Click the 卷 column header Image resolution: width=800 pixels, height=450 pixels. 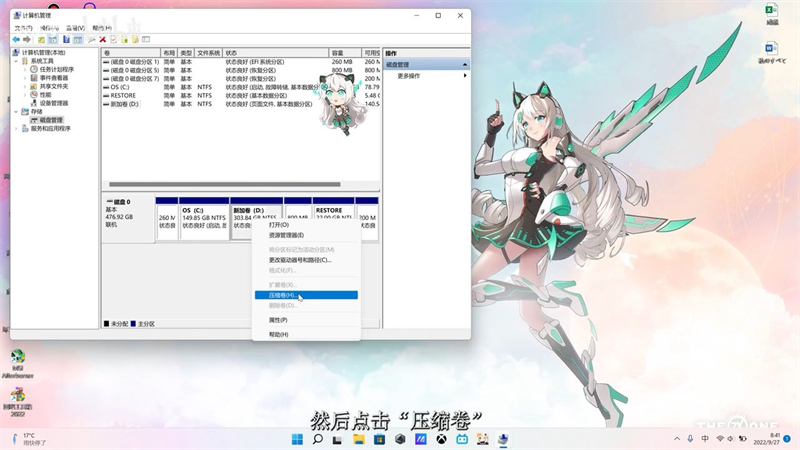(131, 53)
